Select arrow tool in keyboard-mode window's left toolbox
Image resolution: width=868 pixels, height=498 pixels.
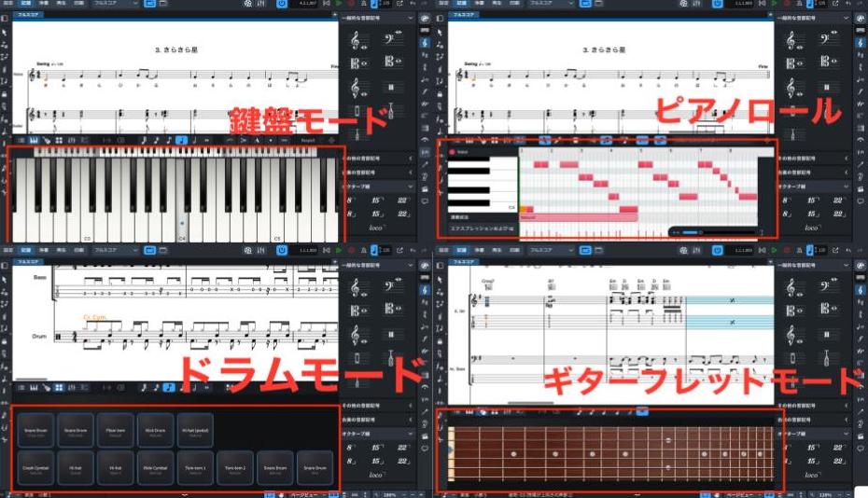point(5,32)
